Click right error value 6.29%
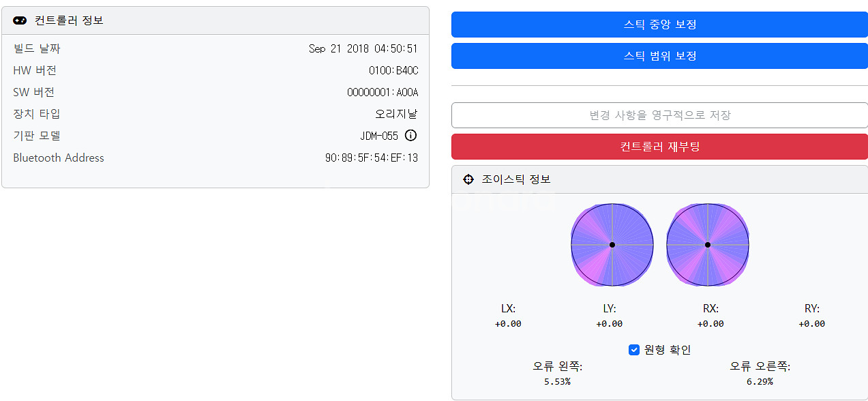The width and height of the screenshot is (868, 401). (760, 382)
